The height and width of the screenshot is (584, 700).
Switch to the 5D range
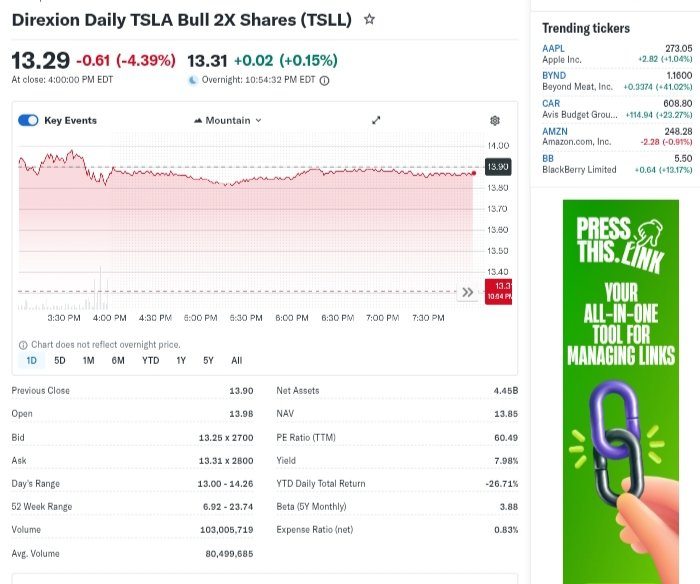(60, 360)
